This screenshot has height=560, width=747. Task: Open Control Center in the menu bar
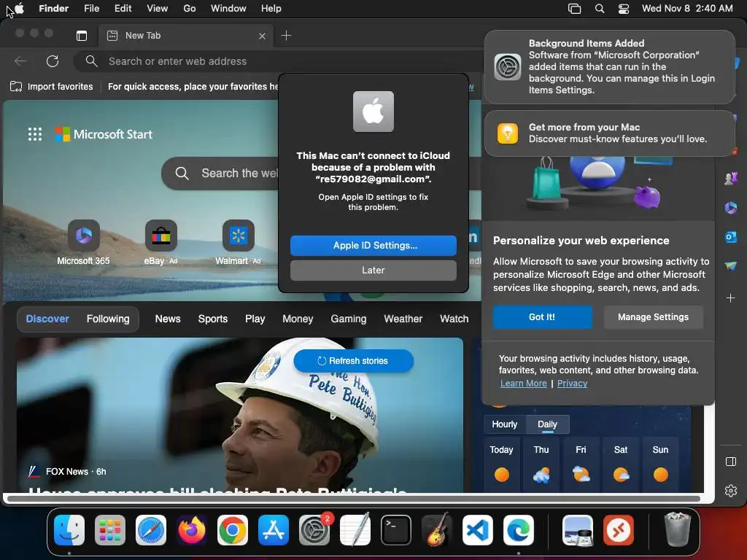pyautogui.click(x=624, y=9)
